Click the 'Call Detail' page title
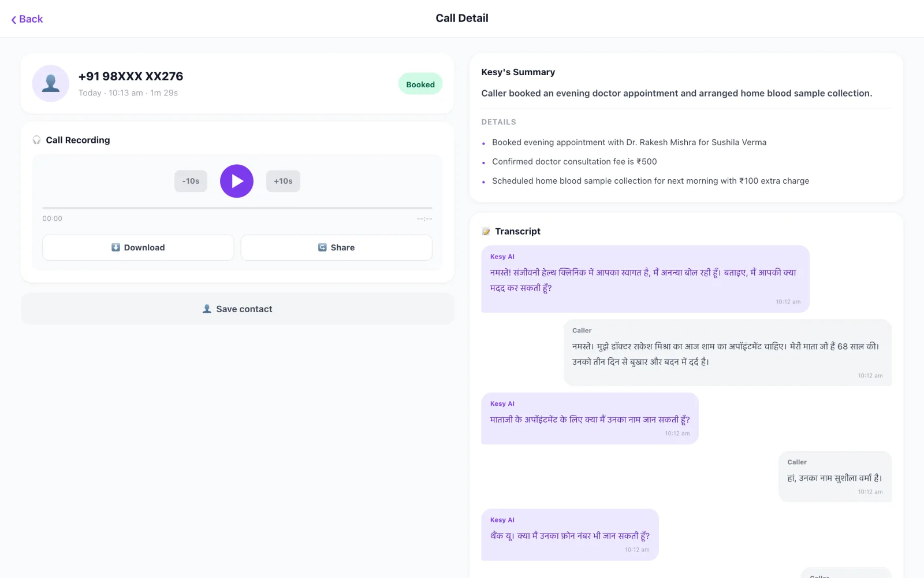 pyautogui.click(x=462, y=18)
